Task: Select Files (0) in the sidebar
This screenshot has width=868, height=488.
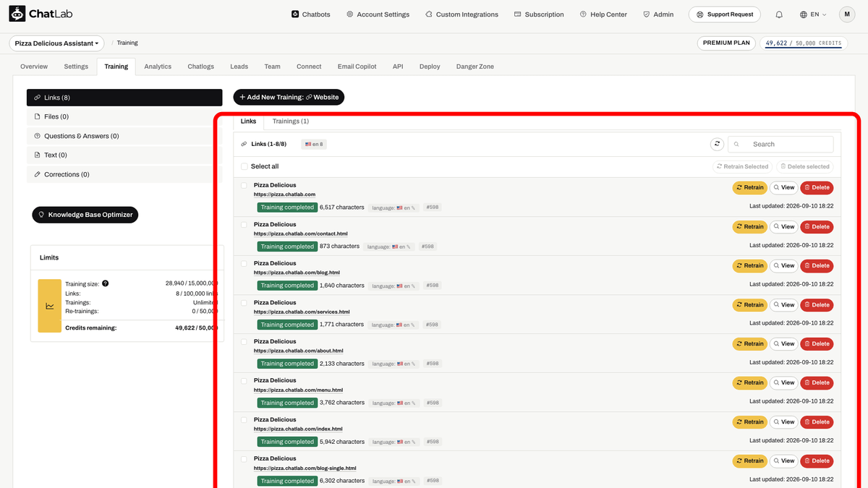Action: point(124,116)
